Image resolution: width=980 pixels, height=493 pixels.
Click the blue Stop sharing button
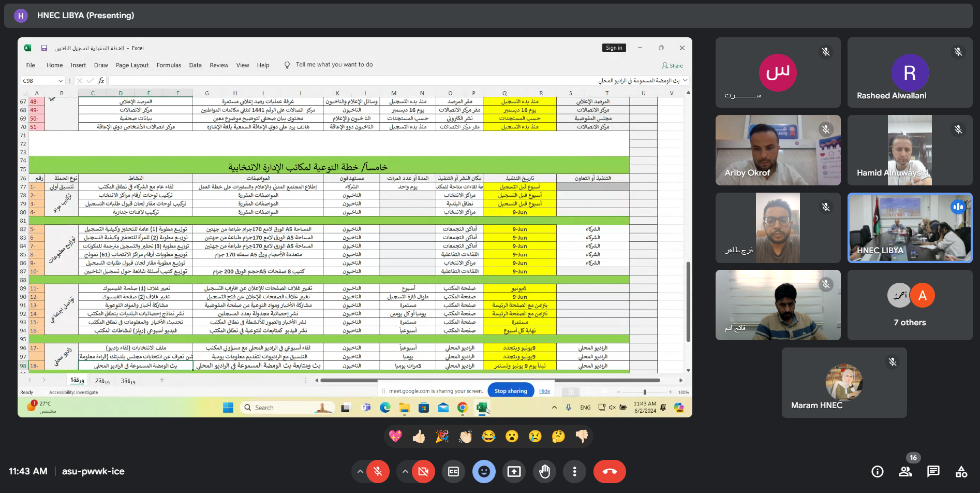coord(510,391)
